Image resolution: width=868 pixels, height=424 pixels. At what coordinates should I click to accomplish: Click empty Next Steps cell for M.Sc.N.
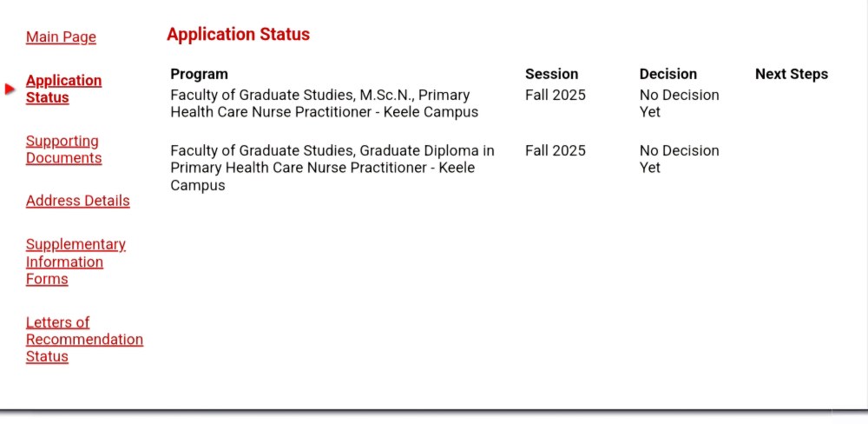point(792,103)
